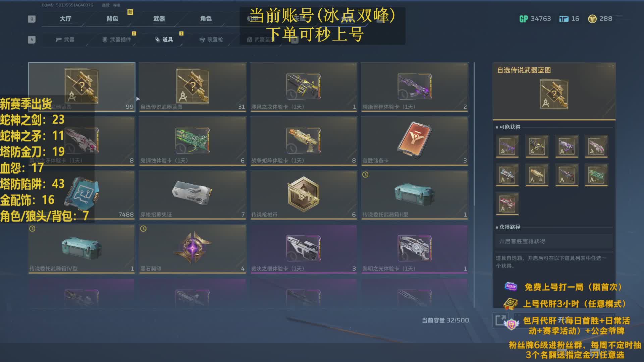Click the share icon below detail panel
The width and height of the screenshot is (644, 362).
click(500, 320)
